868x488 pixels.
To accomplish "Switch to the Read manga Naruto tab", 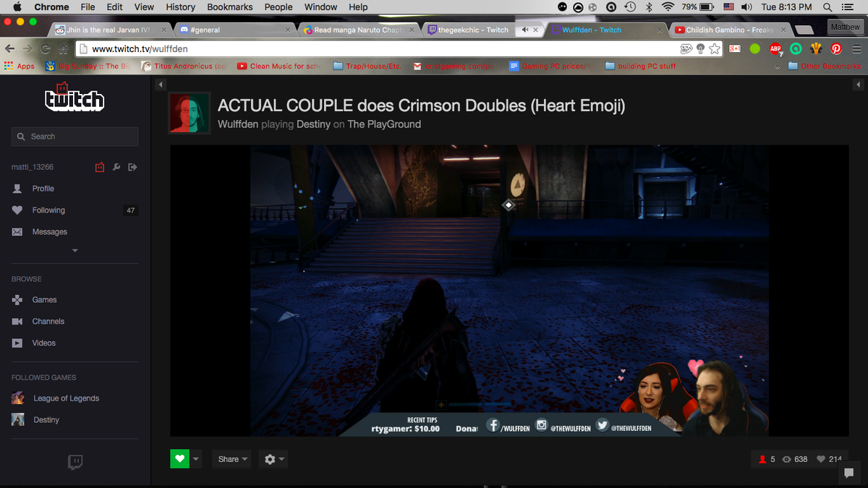I will [x=358, y=30].
